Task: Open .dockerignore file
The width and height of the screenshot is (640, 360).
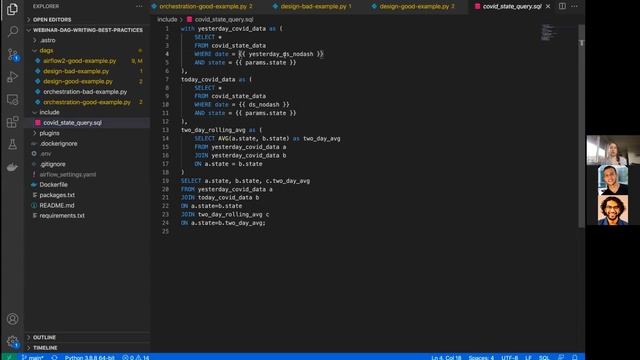Action: coord(58,144)
